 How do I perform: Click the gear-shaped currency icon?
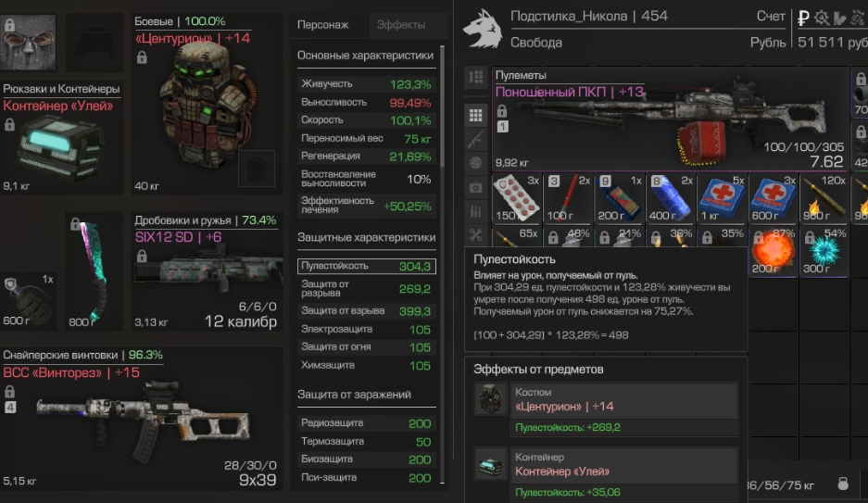pyautogui.click(x=822, y=19)
